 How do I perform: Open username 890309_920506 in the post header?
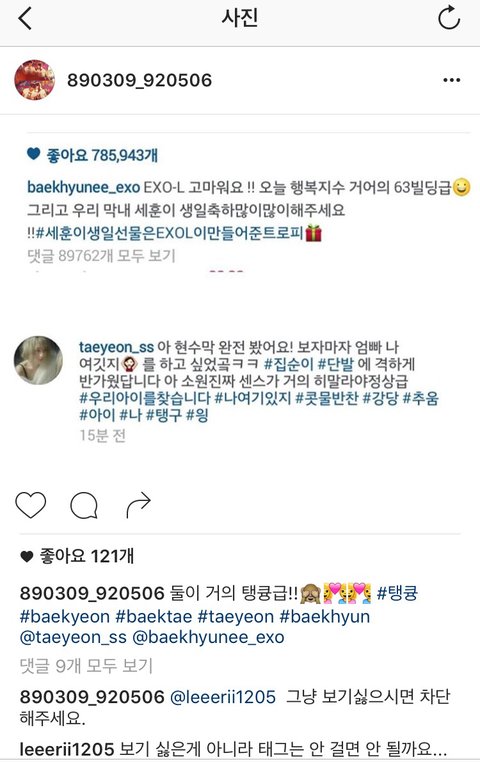point(139,80)
